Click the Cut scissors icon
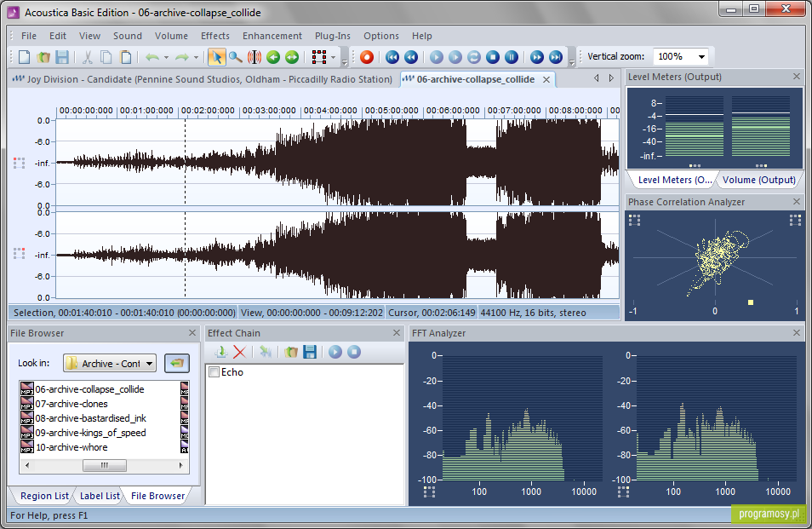This screenshot has width=812, height=529. coord(87,56)
